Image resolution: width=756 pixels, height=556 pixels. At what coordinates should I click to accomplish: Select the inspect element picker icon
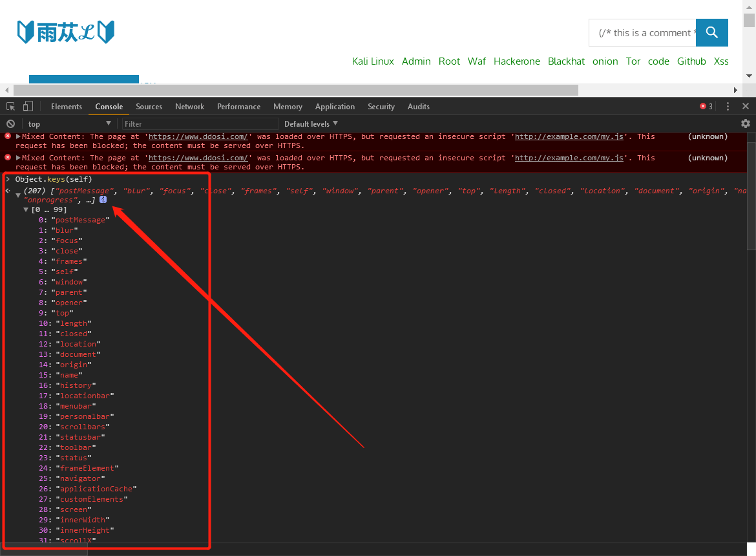[10, 107]
